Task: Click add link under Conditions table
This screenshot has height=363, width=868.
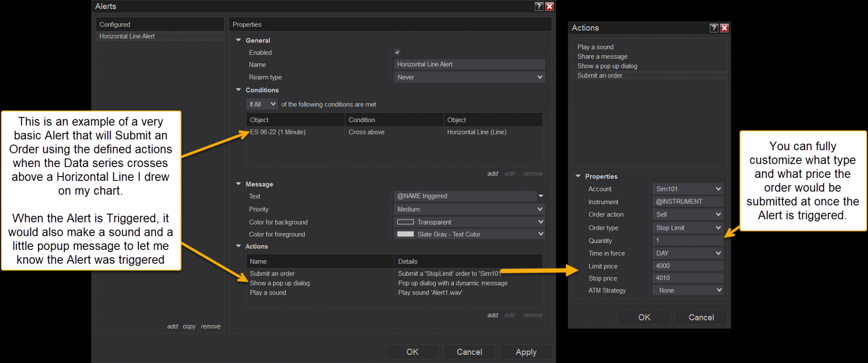Action: tap(492, 174)
